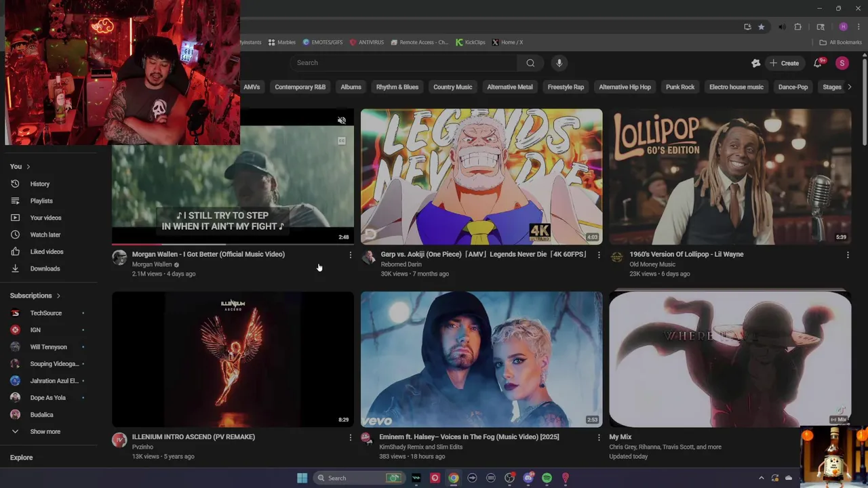Open the KickClips bookmark
Viewport: 868px width, 488px height.
click(x=471, y=42)
